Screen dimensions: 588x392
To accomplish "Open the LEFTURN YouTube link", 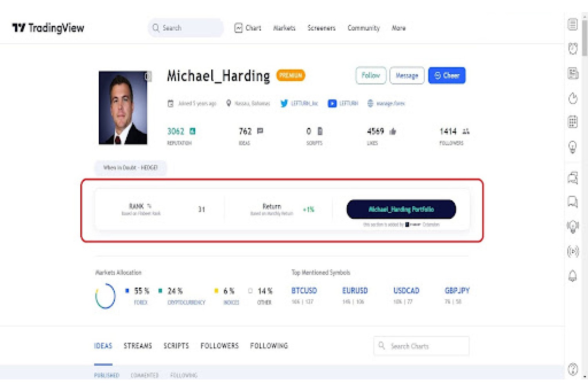I will tap(348, 103).
